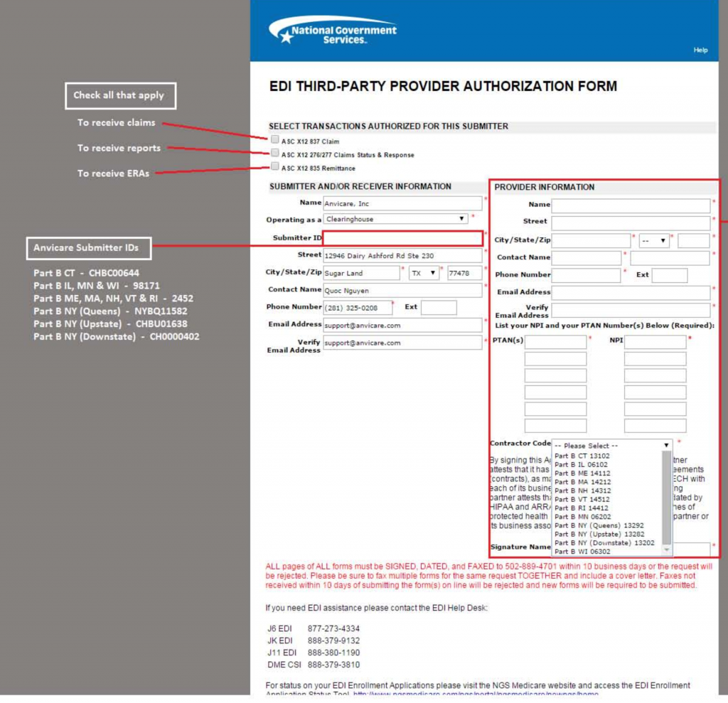The width and height of the screenshot is (728, 703).
Task: Click the DME CSI 888-379-3810 line
Action: click(x=314, y=665)
